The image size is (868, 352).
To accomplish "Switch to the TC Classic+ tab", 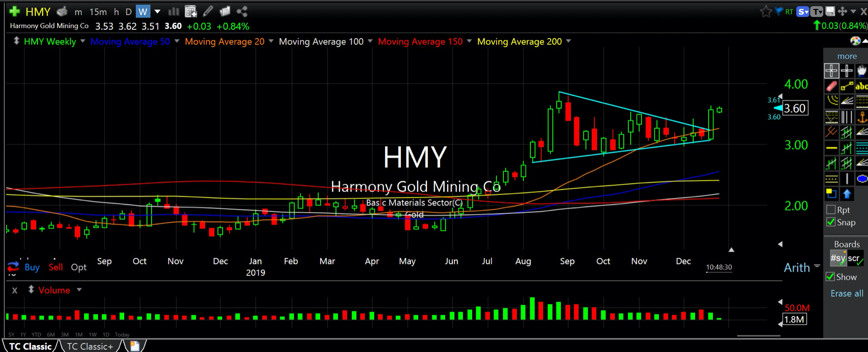I will coord(90,346).
